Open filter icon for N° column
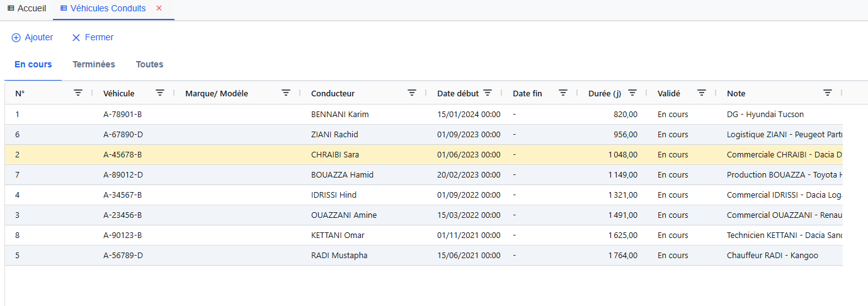The height and width of the screenshot is (306, 868). (78, 93)
